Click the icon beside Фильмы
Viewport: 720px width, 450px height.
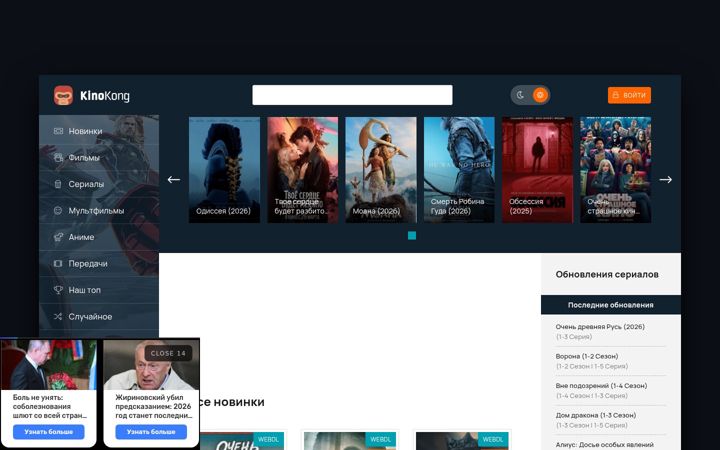coord(58,158)
